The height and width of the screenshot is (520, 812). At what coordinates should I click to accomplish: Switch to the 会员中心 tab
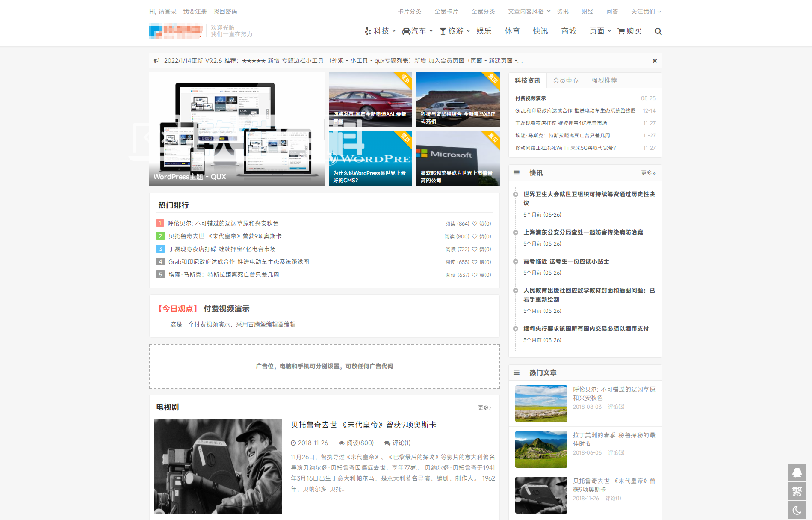tap(565, 80)
